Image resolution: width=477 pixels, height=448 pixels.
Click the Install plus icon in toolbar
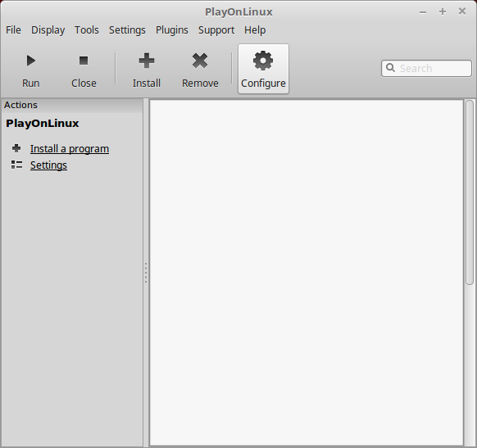[x=147, y=61]
